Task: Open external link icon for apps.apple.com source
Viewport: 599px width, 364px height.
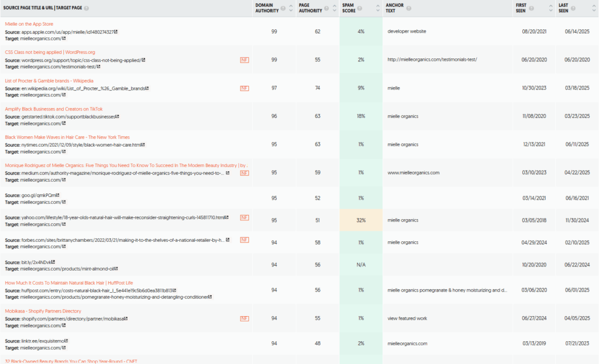Action: pyautogui.click(x=116, y=32)
